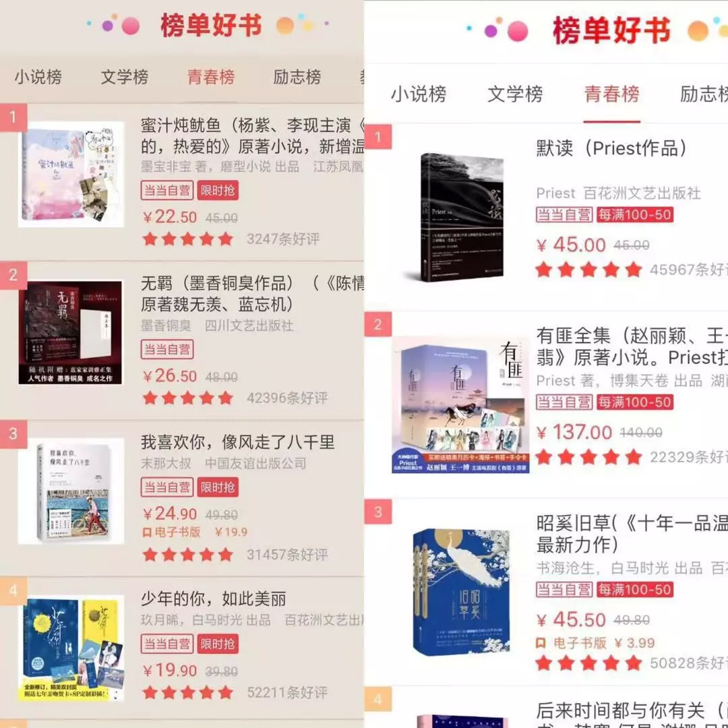Viewport: 728px width, 728px height.
Task: Open 电子书版 ¥3.99 link for 昭奚旧草
Action: point(595,643)
